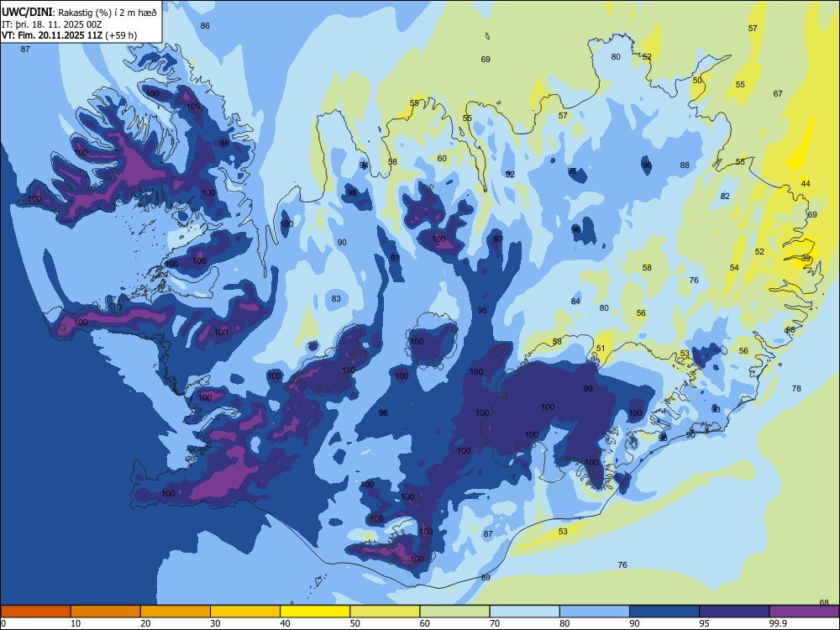Click the humidity value '60' on the map

pyautogui.click(x=442, y=159)
